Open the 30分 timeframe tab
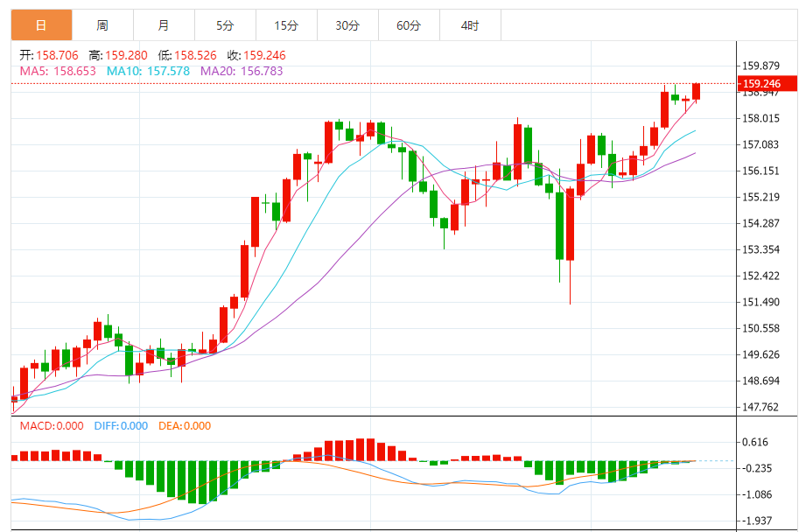The height and width of the screenshot is (532, 806). coord(347,24)
